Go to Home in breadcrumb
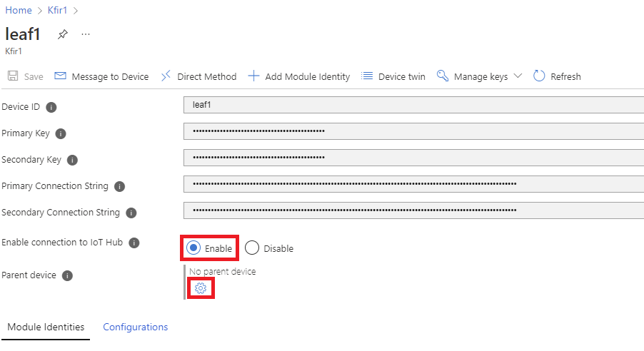 pyautogui.click(x=19, y=10)
